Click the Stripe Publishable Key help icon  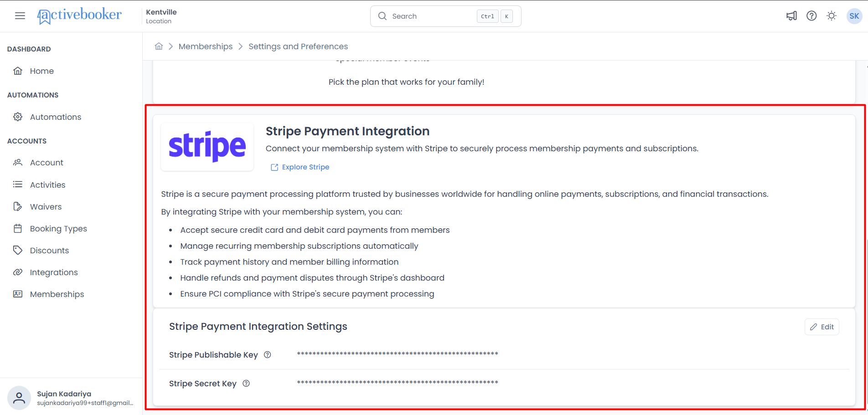pyautogui.click(x=268, y=354)
